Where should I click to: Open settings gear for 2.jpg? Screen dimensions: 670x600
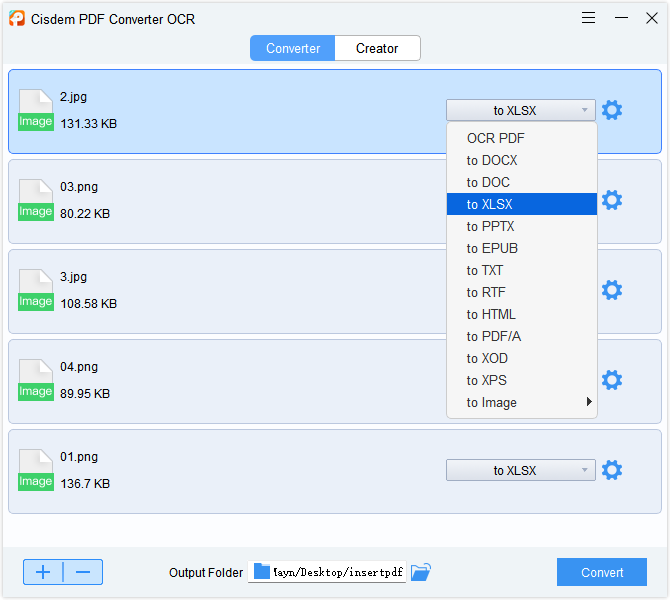click(612, 110)
